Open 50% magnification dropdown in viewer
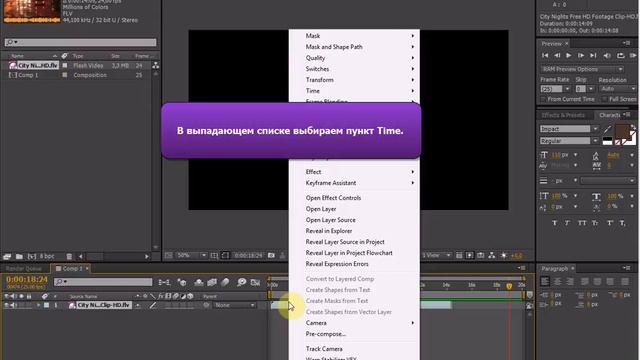Viewport: 640px width, 360px height. [x=191, y=256]
